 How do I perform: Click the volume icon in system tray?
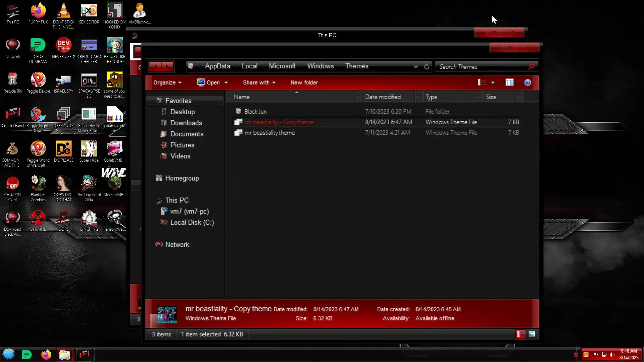[612, 355]
